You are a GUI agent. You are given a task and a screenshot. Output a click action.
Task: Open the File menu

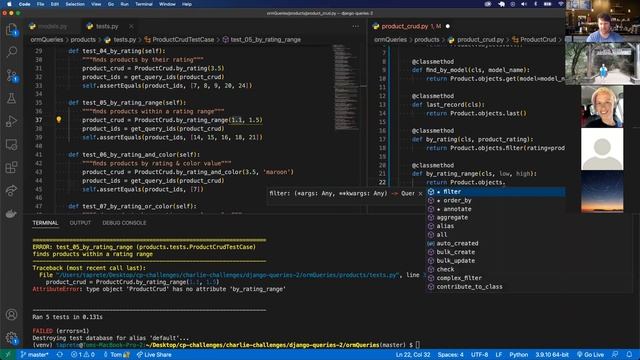coord(40,4)
